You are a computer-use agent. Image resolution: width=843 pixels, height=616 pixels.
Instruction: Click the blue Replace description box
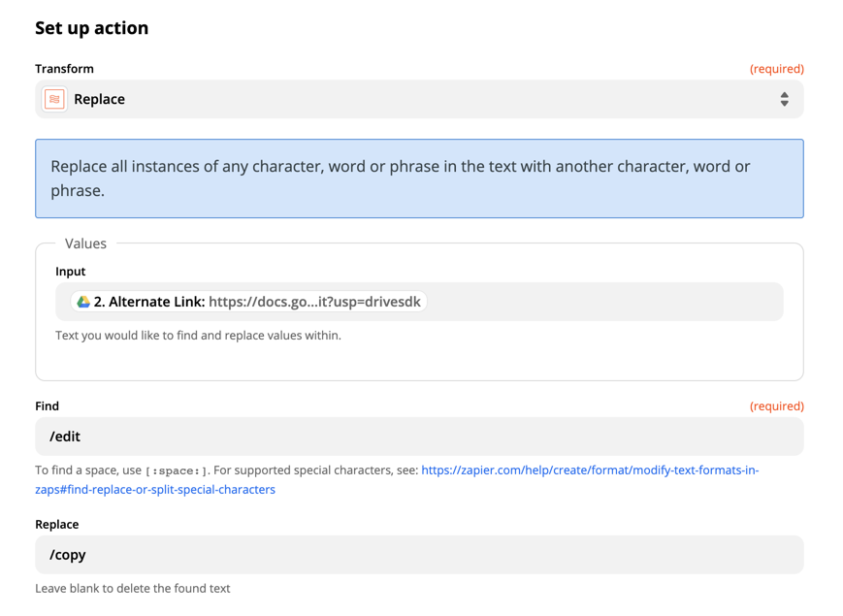419,178
